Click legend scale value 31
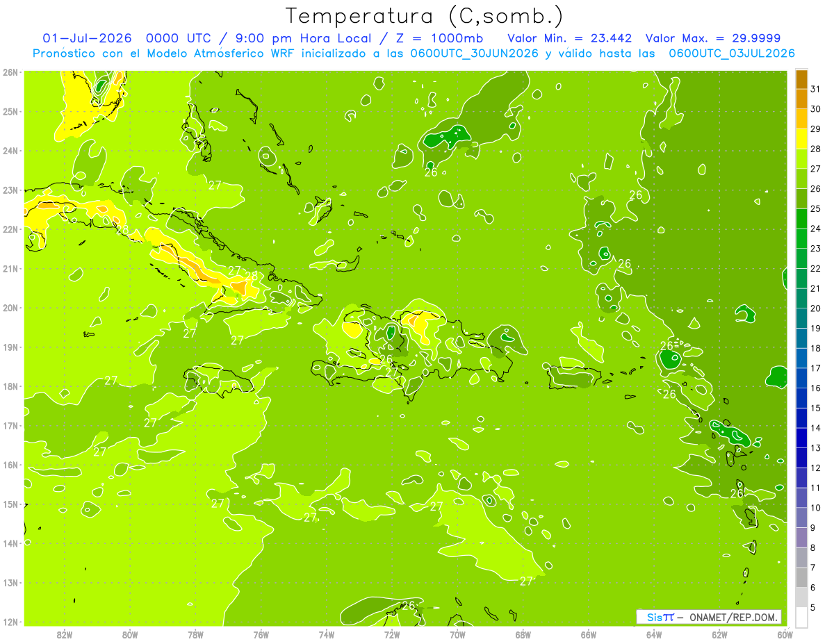Image resolution: width=834 pixels, height=644 pixels. tap(816, 88)
